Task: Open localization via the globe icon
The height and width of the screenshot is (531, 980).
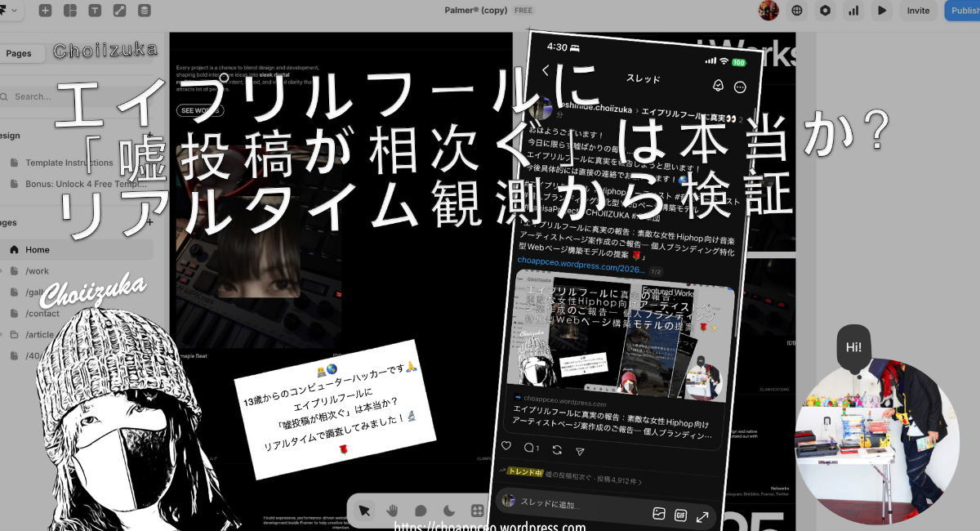Action: click(796, 11)
